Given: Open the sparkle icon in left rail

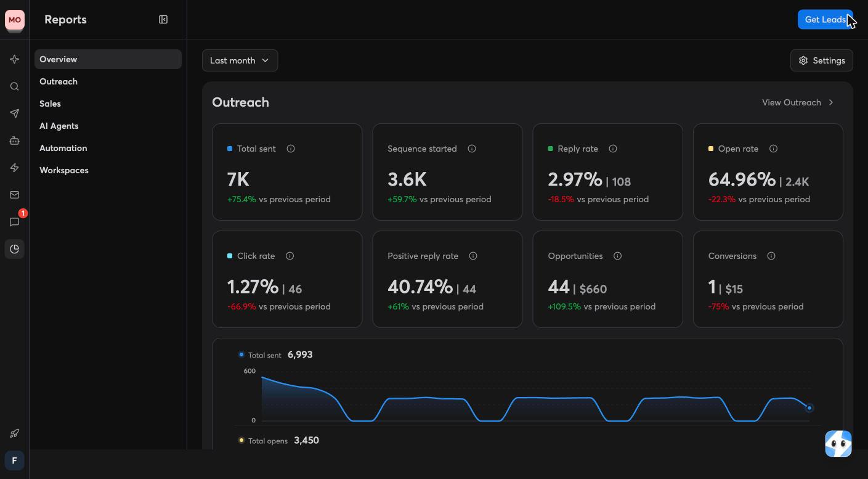Looking at the screenshot, I should click(x=14, y=59).
